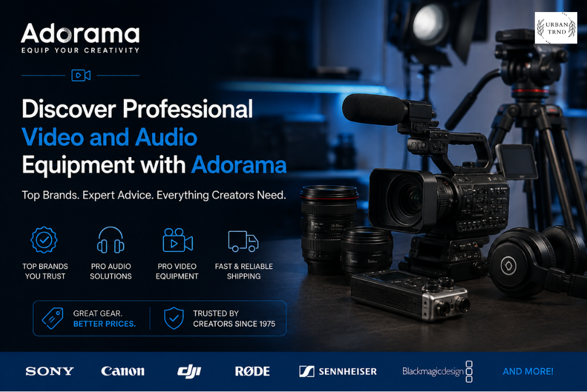Click Top Brands. Expert Advice. subheading
This screenshot has height=392, width=587.
click(x=154, y=195)
